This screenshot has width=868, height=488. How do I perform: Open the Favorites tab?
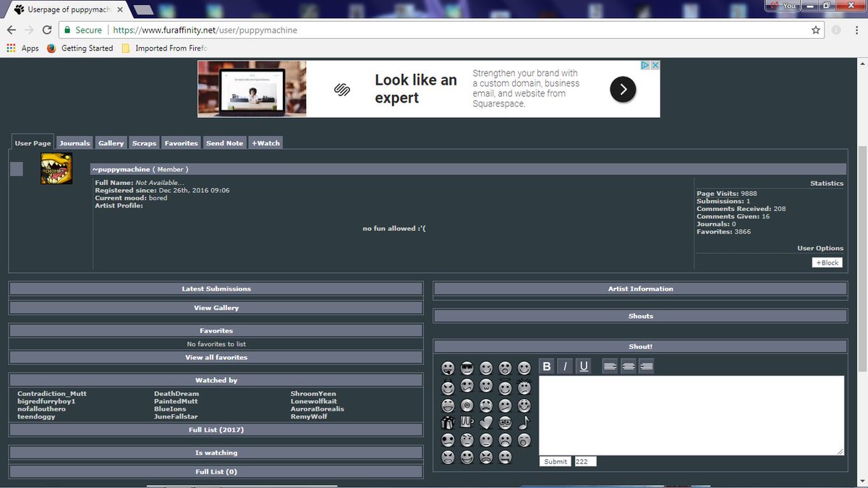click(181, 143)
